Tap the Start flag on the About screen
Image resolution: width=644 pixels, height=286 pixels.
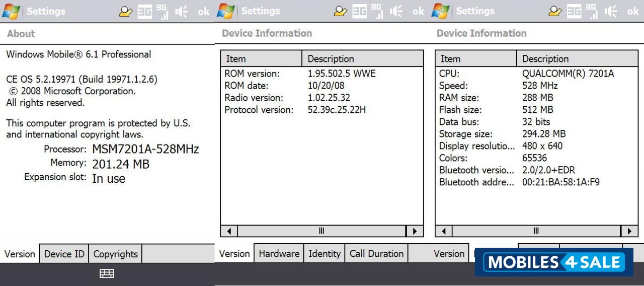point(11,11)
